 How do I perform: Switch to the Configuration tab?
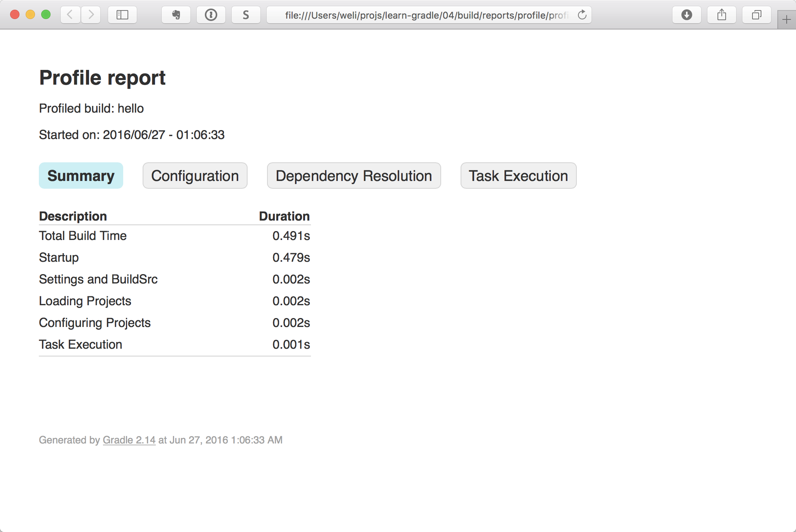[x=195, y=176]
